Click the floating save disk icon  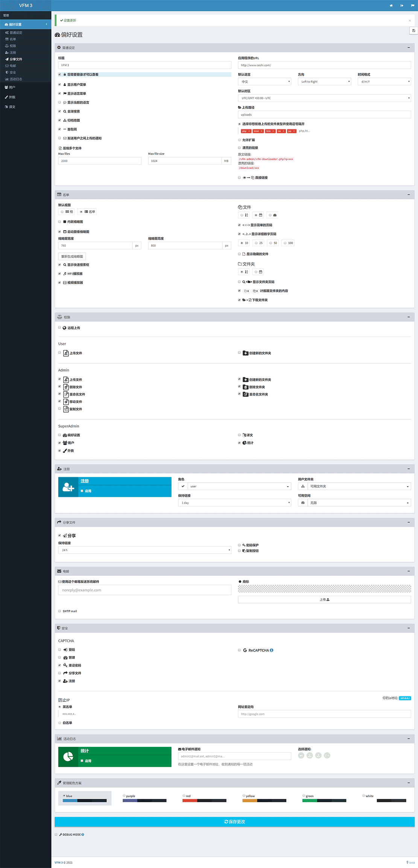click(x=413, y=31)
